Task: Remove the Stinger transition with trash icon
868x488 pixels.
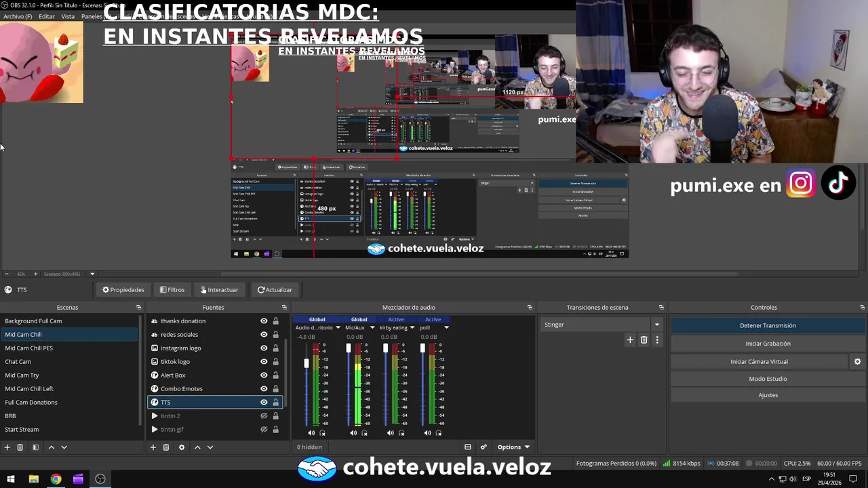Action: [x=644, y=340]
